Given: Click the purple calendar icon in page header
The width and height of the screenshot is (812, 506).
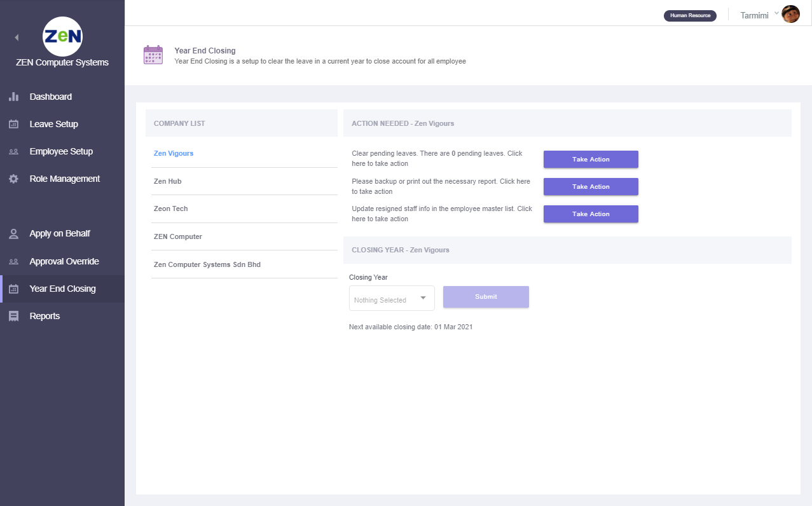Looking at the screenshot, I should coord(153,55).
